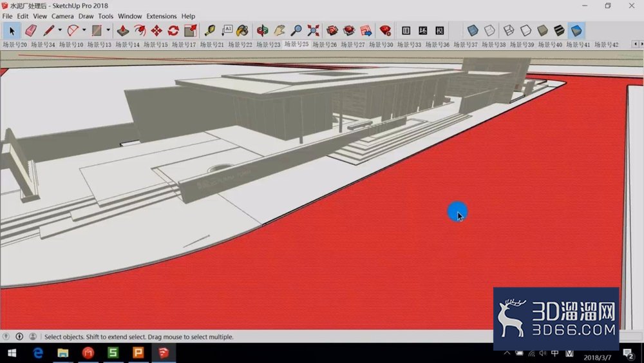
Task: Switch to Shaded With Textures style
Action: (x=560, y=30)
